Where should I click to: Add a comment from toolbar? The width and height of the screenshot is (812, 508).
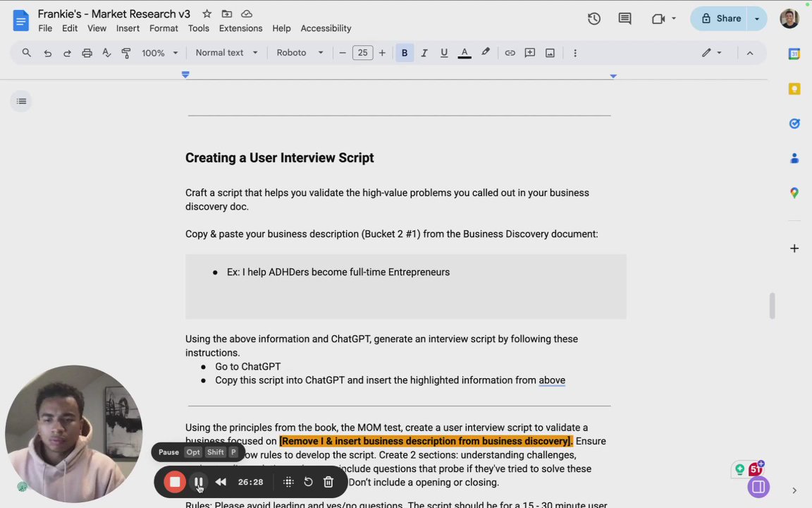pos(530,53)
